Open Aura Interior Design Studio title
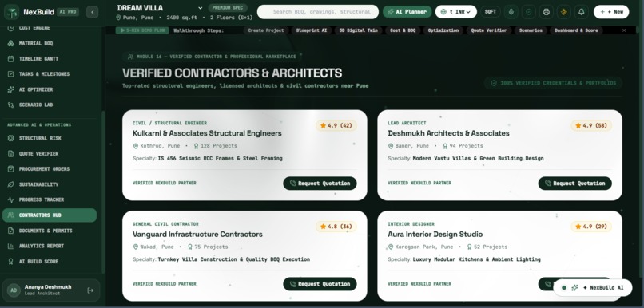This screenshot has width=644, height=308. [x=435, y=234]
